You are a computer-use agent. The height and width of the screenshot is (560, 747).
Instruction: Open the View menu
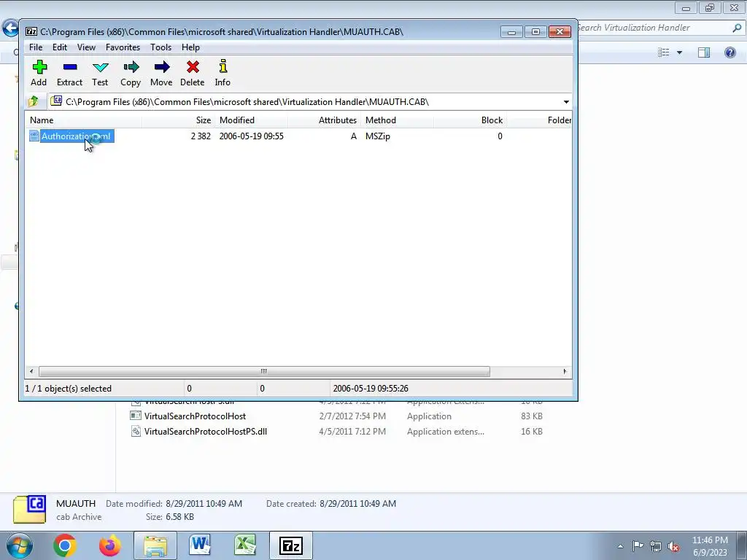click(x=86, y=47)
